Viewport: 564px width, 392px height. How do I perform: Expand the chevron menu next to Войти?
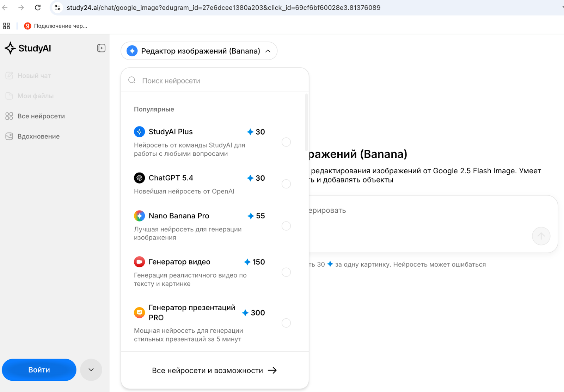pos(91,370)
